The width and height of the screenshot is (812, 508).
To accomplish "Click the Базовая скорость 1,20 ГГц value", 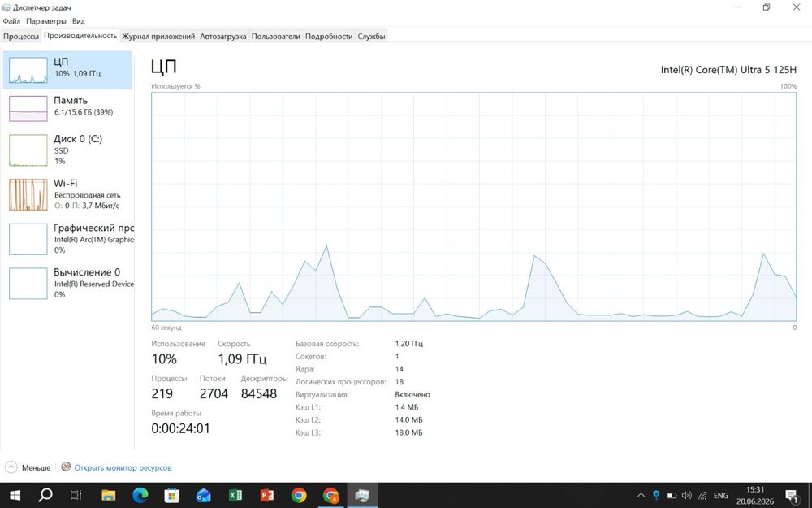I will (409, 344).
